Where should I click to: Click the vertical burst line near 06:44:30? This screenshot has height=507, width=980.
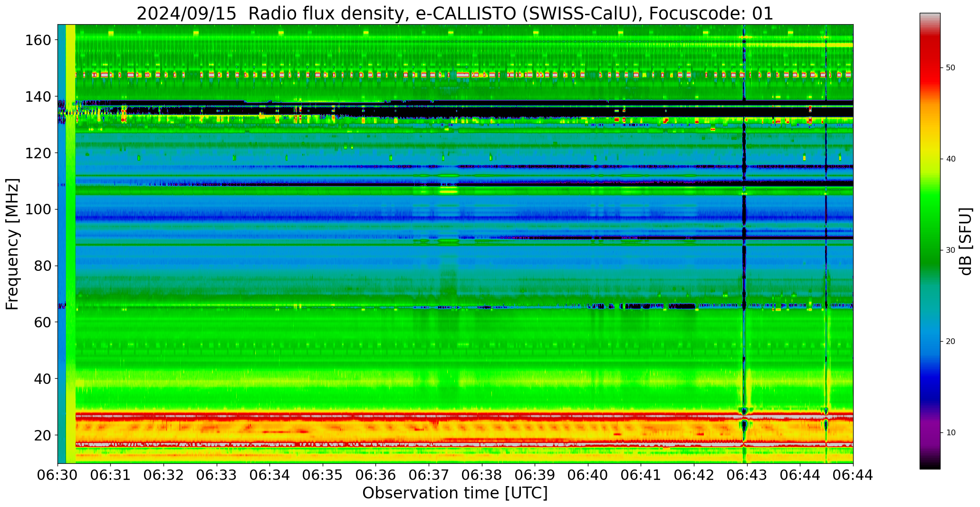(826, 244)
